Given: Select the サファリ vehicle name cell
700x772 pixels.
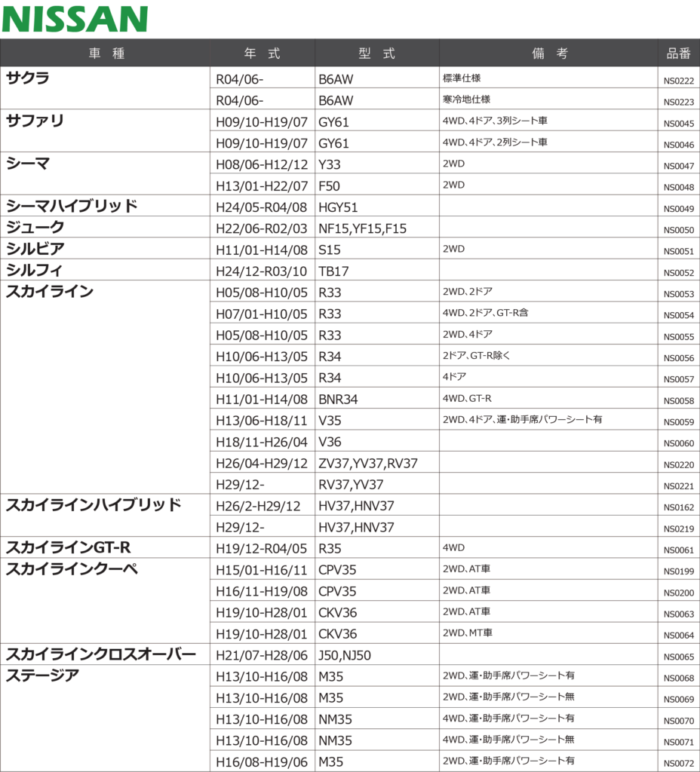Looking at the screenshot, I should coord(35,121).
